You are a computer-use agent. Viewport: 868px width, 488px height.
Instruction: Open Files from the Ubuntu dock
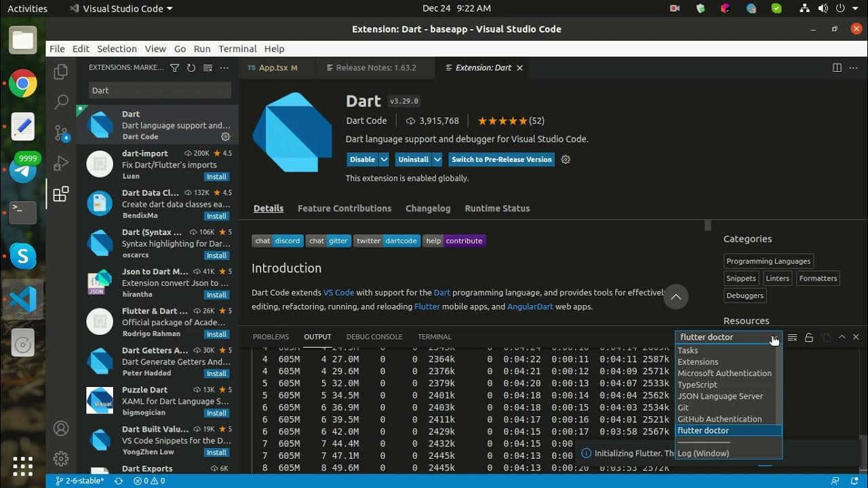pyautogui.click(x=23, y=41)
